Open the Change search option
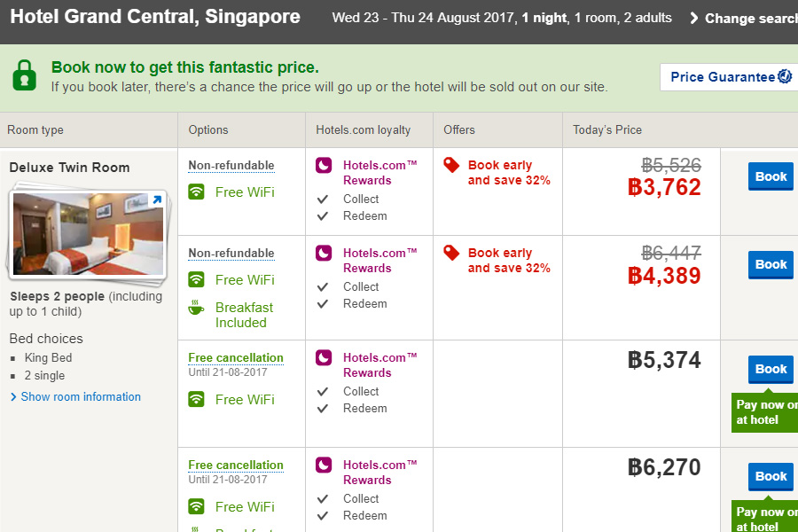Image resolution: width=798 pixels, height=532 pixels. pos(745,18)
